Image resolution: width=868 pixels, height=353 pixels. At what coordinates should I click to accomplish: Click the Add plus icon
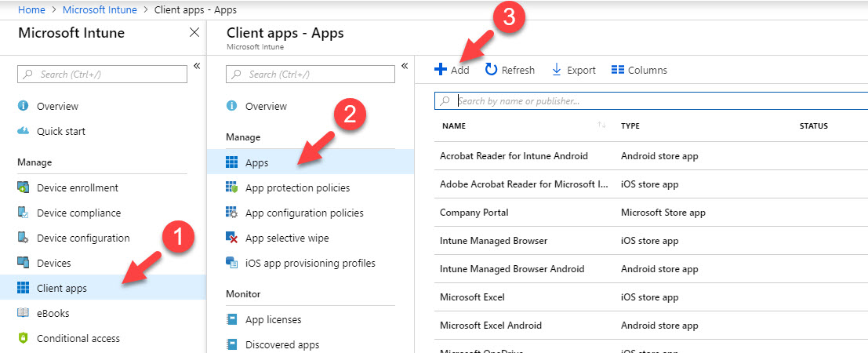click(440, 69)
